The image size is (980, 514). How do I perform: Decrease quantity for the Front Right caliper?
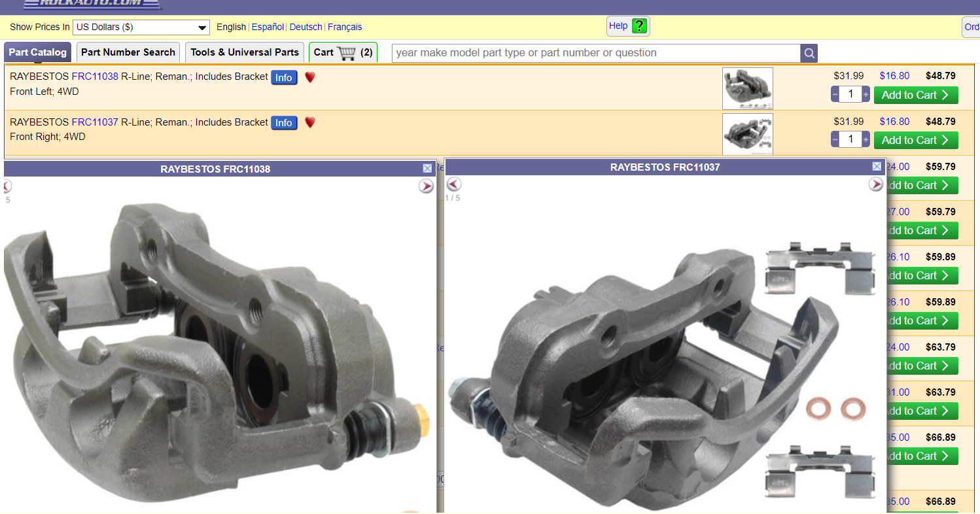835,140
